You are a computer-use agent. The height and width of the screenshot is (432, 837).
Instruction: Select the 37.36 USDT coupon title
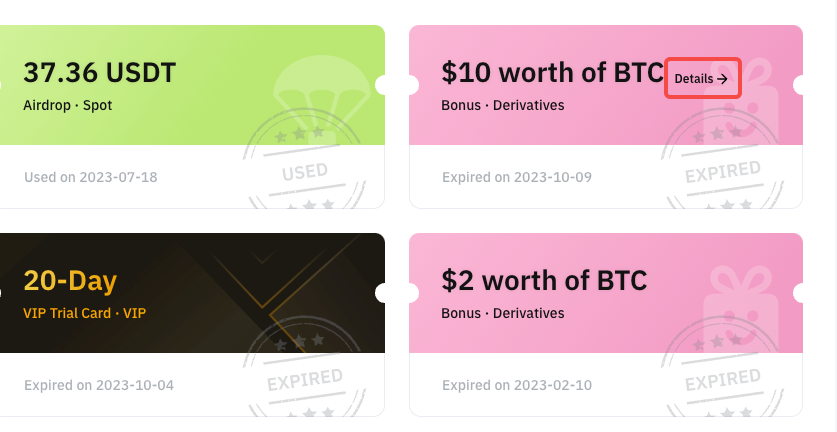pos(99,73)
